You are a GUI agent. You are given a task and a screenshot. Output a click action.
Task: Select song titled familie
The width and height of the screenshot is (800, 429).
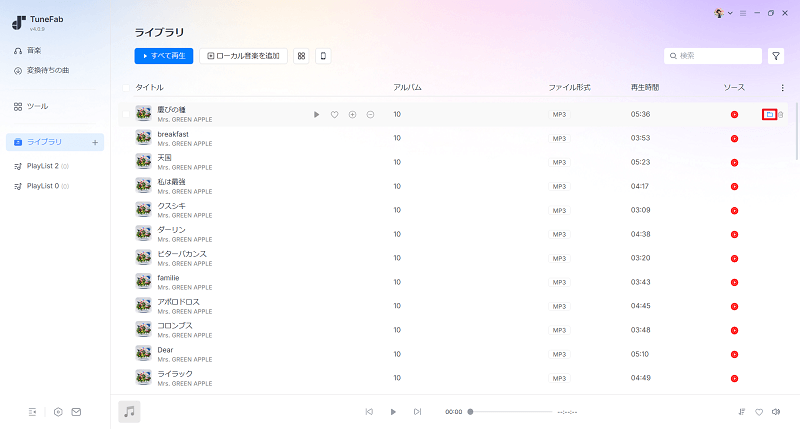tap(168, 277)
